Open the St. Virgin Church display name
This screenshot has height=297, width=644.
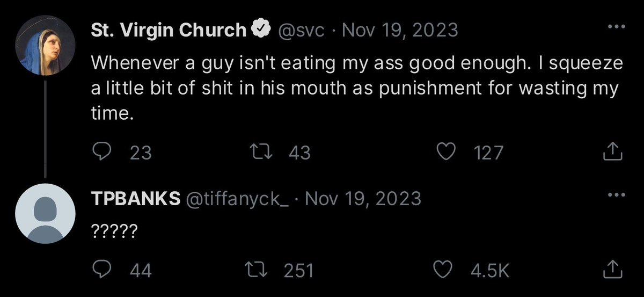click(169, 31)
